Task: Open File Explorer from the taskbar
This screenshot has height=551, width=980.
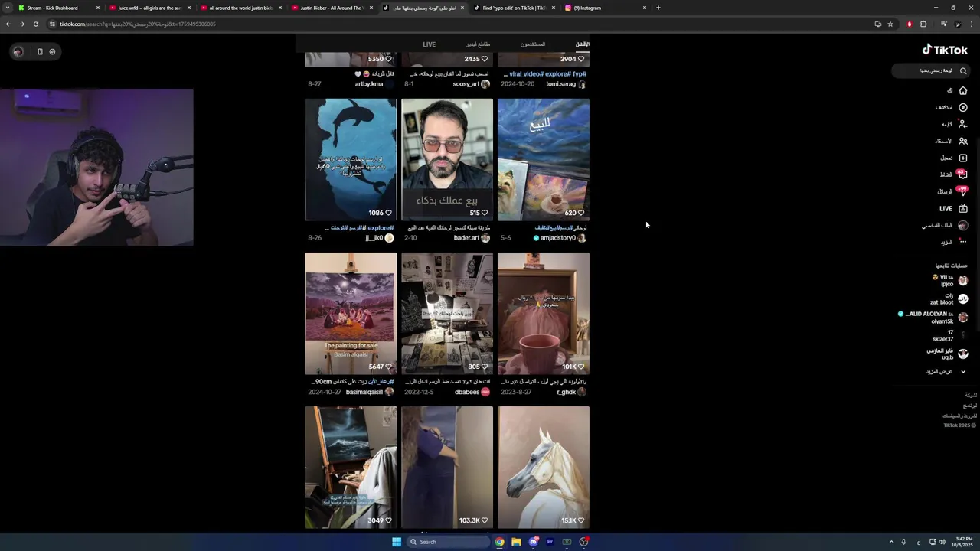Action: [516, 542]
